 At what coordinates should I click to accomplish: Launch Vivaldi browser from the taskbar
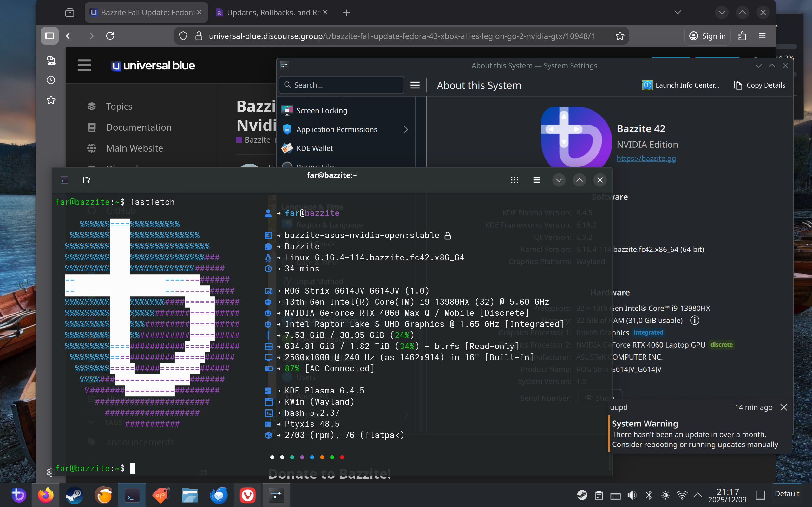[x=247, y=495]
